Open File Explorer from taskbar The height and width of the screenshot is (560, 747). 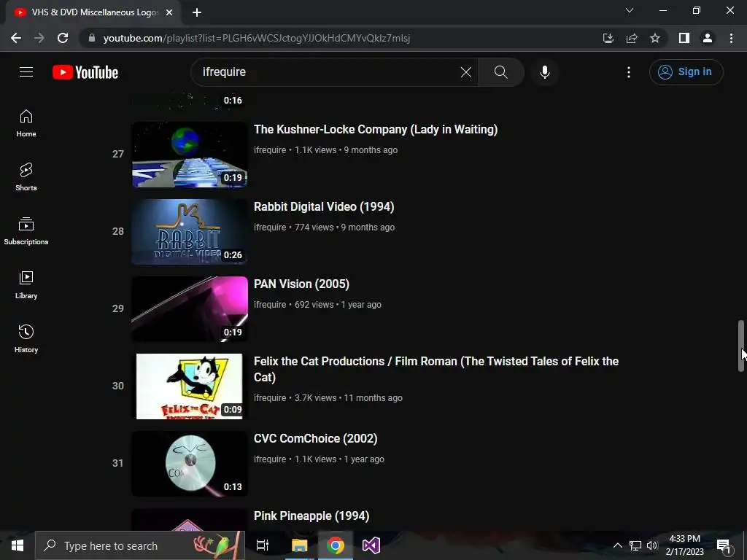[300, 545]
